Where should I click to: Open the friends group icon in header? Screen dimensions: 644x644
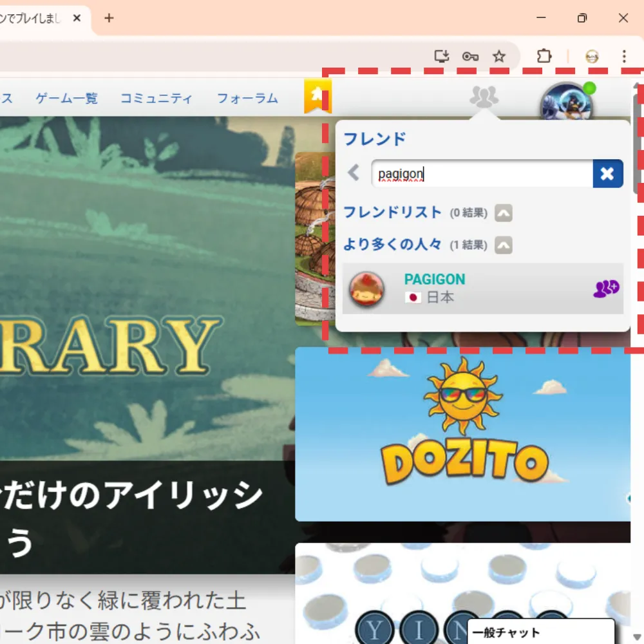click(x=484, y=97)
